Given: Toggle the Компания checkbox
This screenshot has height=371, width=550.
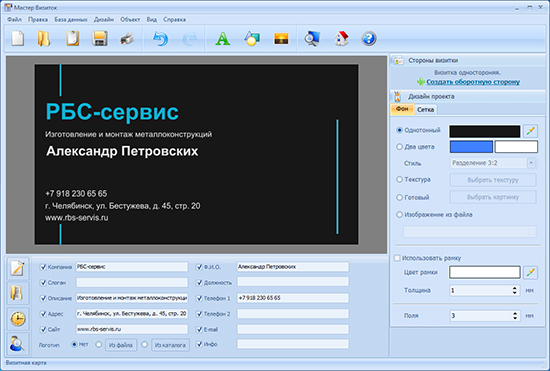Looking at the screenshot, I should coord(43,267).
